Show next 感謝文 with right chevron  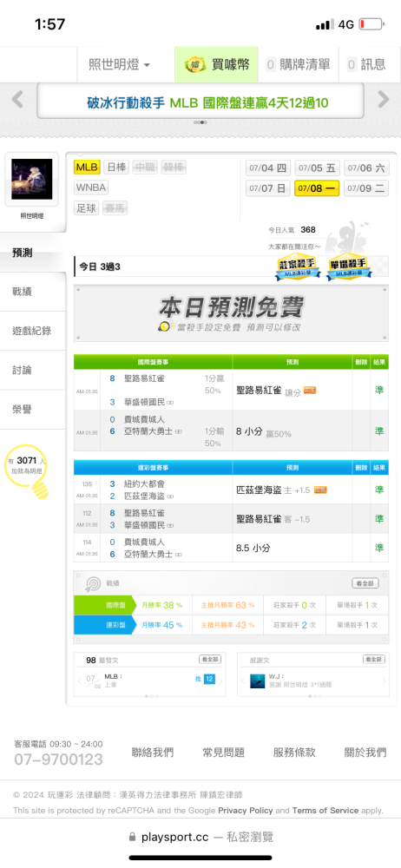point(384,681)
